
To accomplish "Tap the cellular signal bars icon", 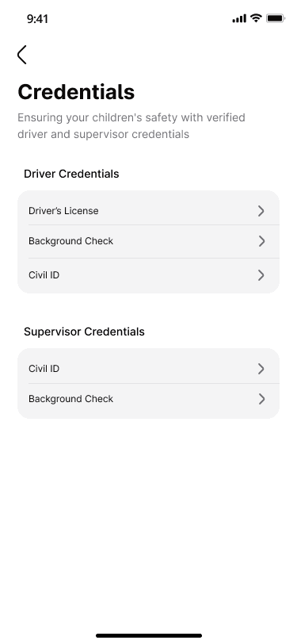I will pyautogui.click(x=239, y=18).
